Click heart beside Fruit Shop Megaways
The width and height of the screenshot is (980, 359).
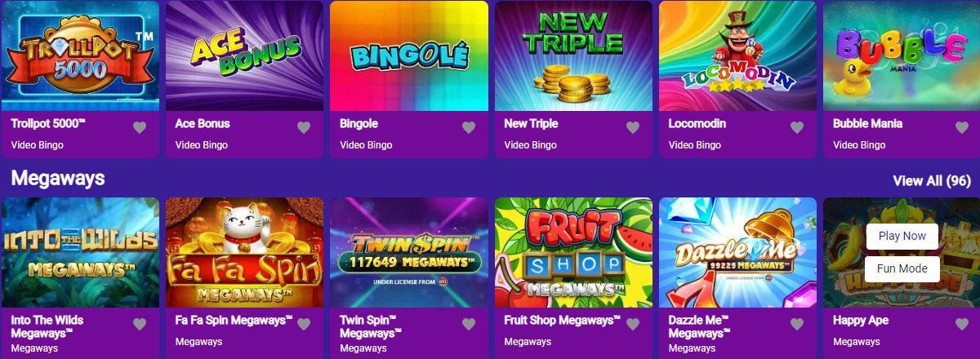coord(633,324)
